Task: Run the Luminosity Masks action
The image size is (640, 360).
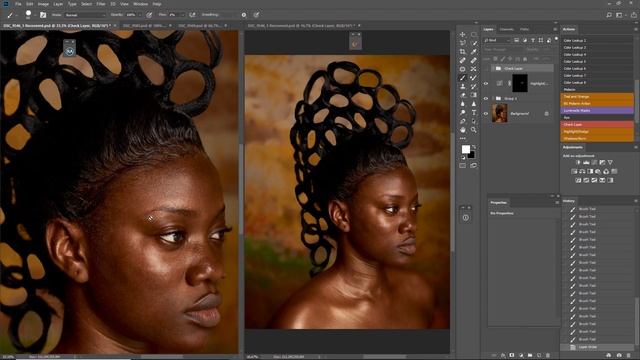Action: point(597,111)
